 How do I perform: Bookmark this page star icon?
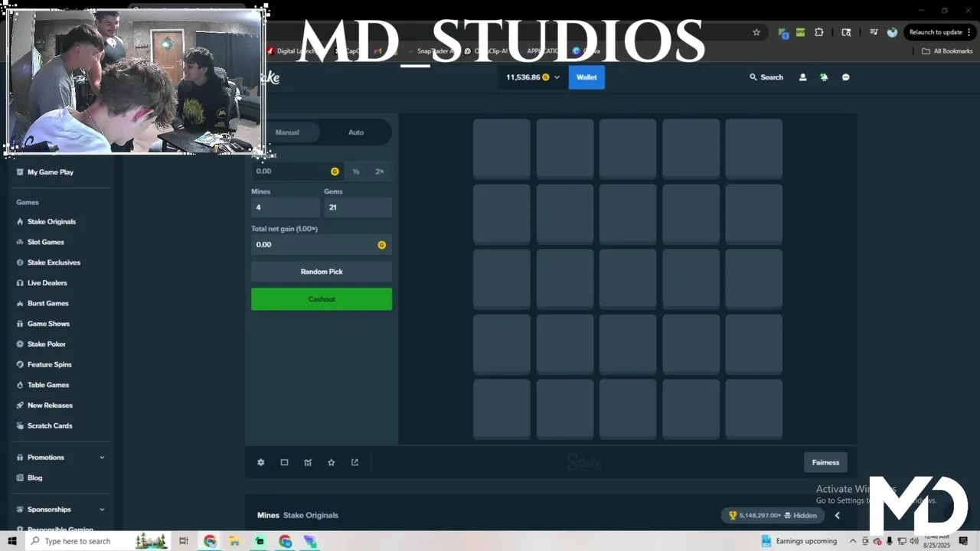pos(756,32)
